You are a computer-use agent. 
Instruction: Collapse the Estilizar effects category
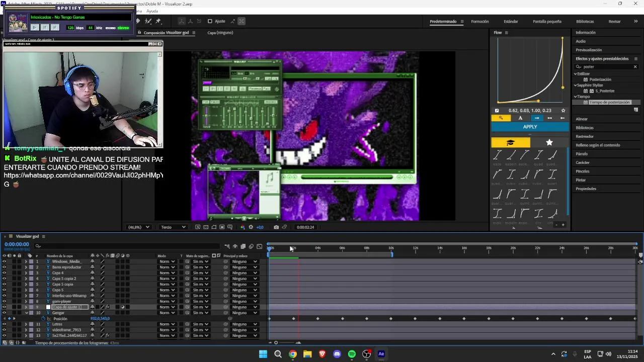click(x=576, y=74)
